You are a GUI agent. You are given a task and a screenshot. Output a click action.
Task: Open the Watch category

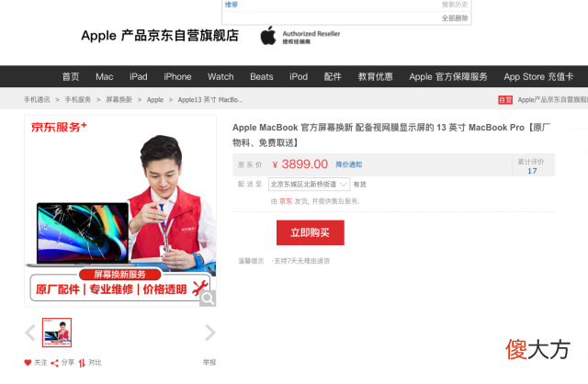[220, 77]
